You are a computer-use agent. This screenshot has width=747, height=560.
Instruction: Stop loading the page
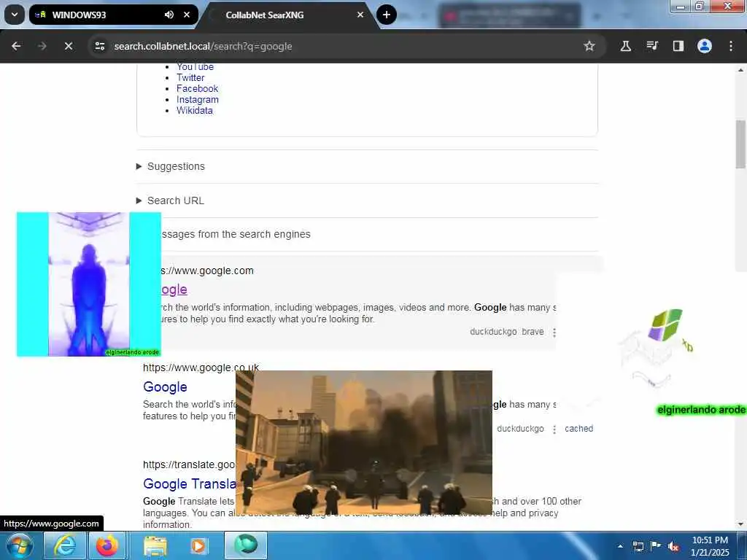tap(68, 46)
